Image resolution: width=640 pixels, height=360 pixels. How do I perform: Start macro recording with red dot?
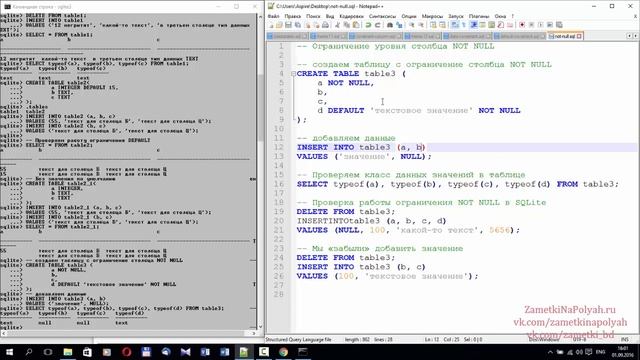(x=522, y=25)
